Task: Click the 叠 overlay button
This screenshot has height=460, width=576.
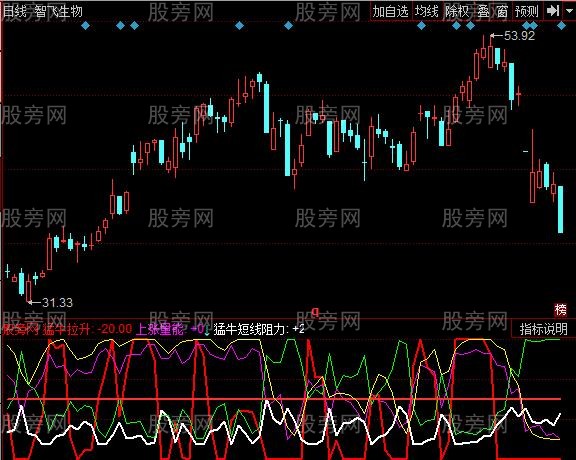Action: [x=483, y=11]
